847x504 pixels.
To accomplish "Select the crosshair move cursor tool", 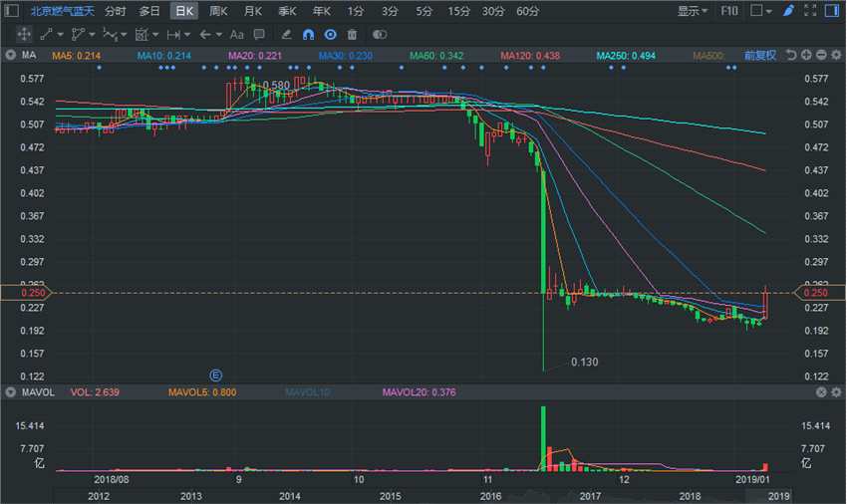I will [24, 35].
